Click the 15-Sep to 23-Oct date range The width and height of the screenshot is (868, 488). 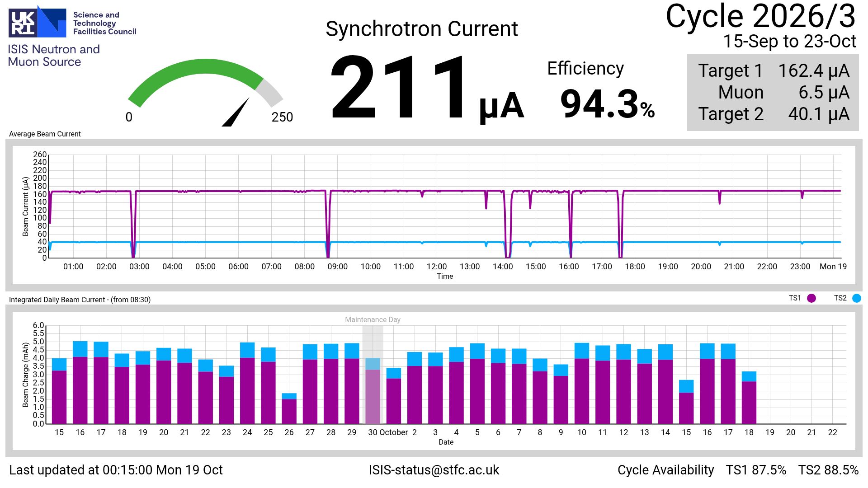point(789,42)
